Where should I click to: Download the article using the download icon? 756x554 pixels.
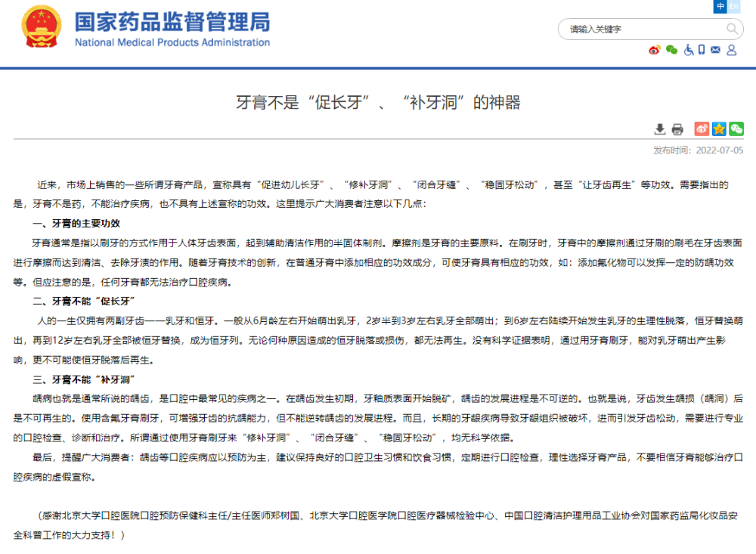[660, 128]
